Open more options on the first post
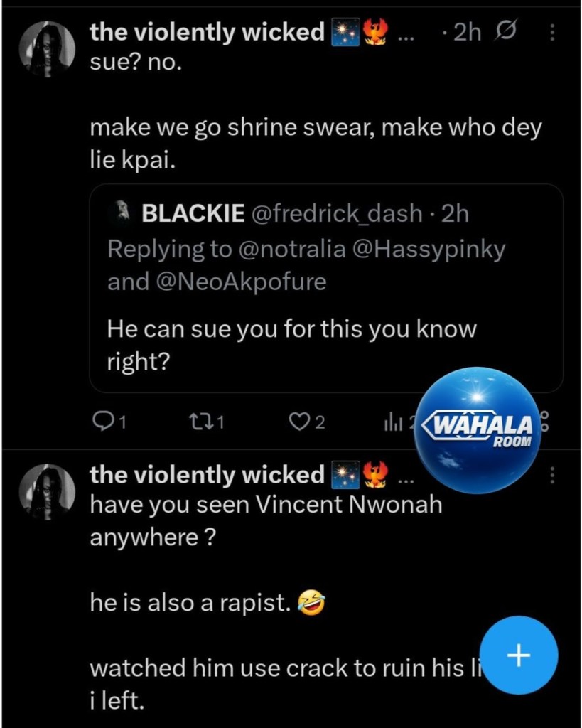The image size is (582, 728). click(x=554, y=33)
